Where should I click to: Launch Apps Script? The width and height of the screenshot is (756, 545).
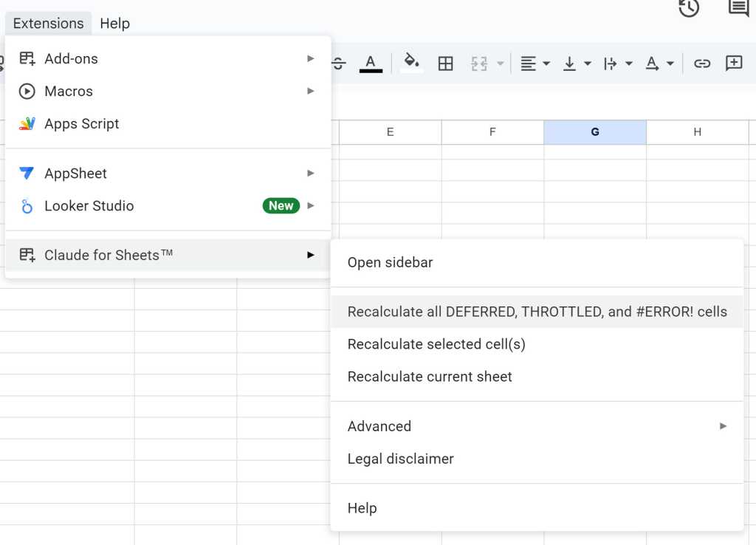(168, 124)
